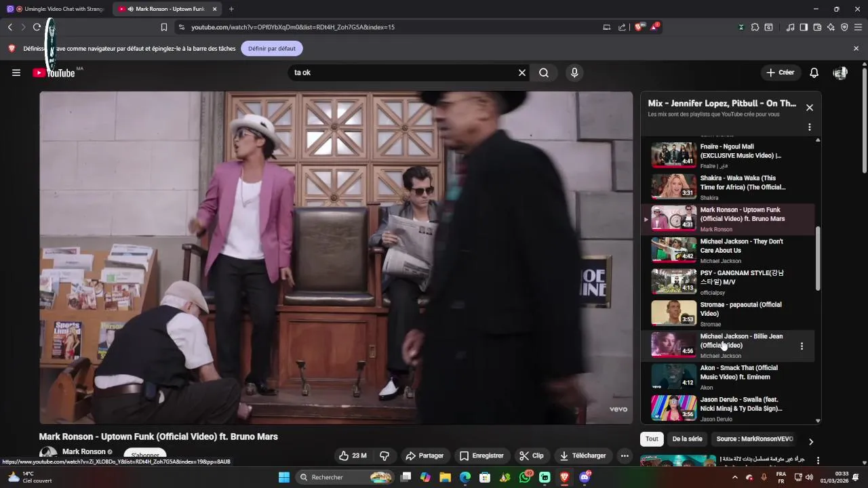Go back in the browser
The image size is (868, 488).
(9, 27)
